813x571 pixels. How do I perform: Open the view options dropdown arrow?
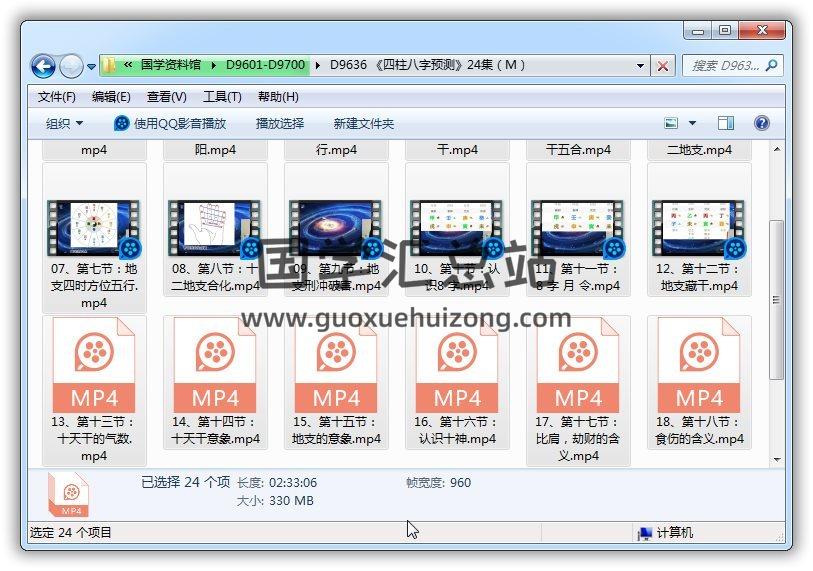pos(692,123)
